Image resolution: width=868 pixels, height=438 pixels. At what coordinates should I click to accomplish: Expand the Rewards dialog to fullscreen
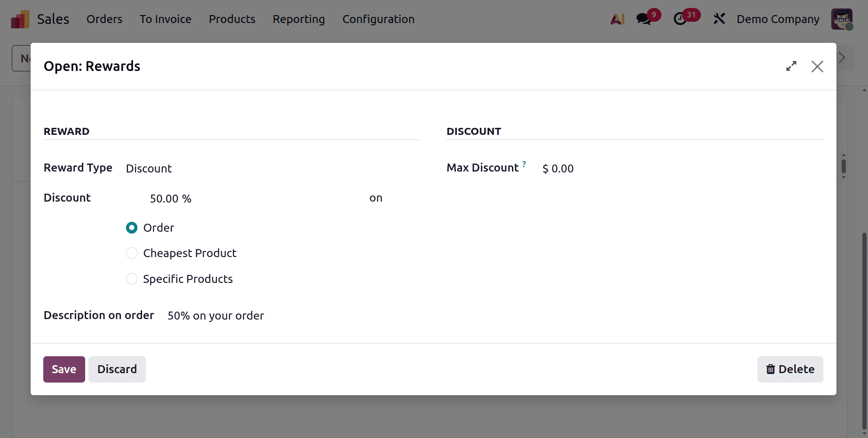(x=791, y=66)
